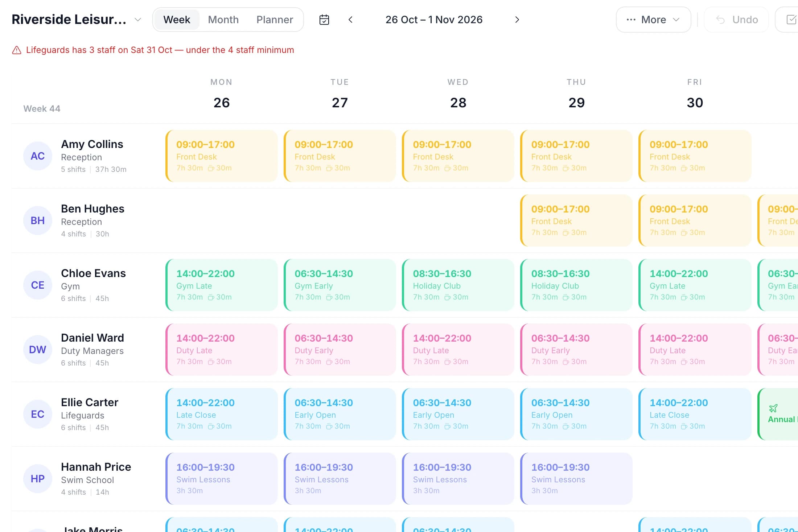Click Daniel Ward DW avatar
The width and height of the screenshot is (798, 532).
[38, 350]
